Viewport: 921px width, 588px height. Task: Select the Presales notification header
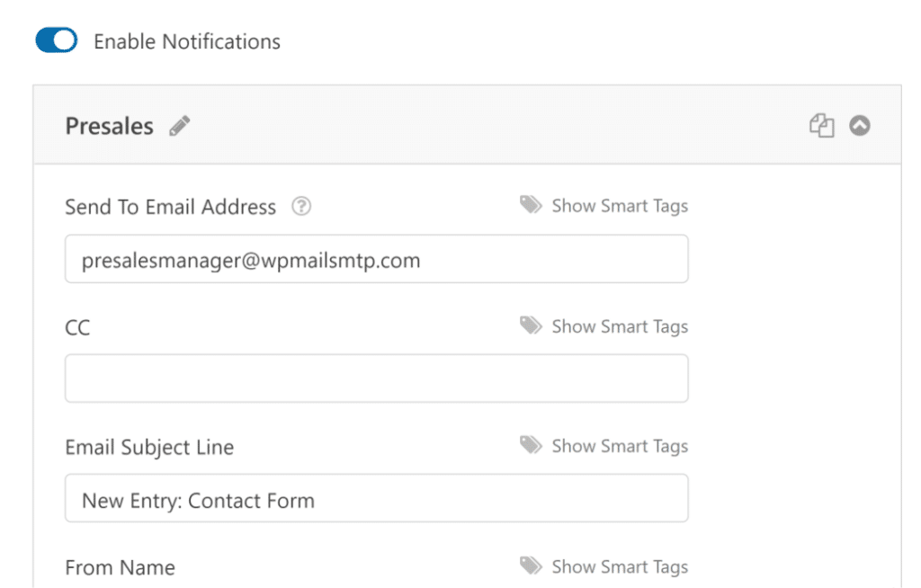[107, 126]
